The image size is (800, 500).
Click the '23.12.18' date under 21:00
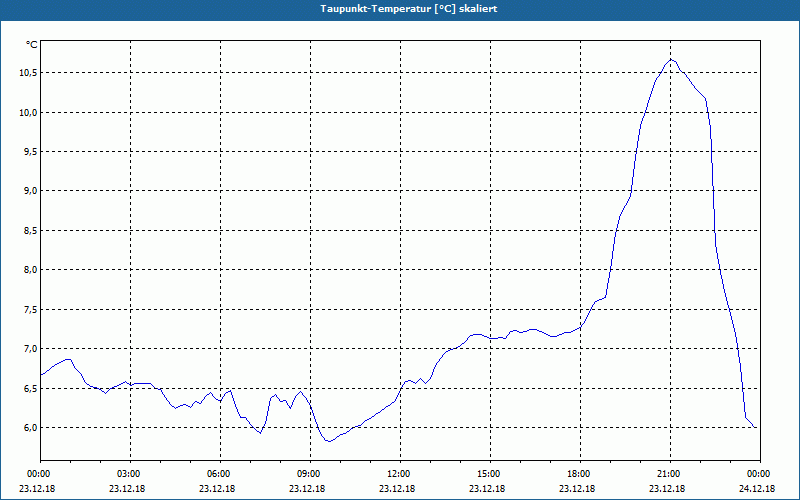pyautogui.click(x=667, y=489)
